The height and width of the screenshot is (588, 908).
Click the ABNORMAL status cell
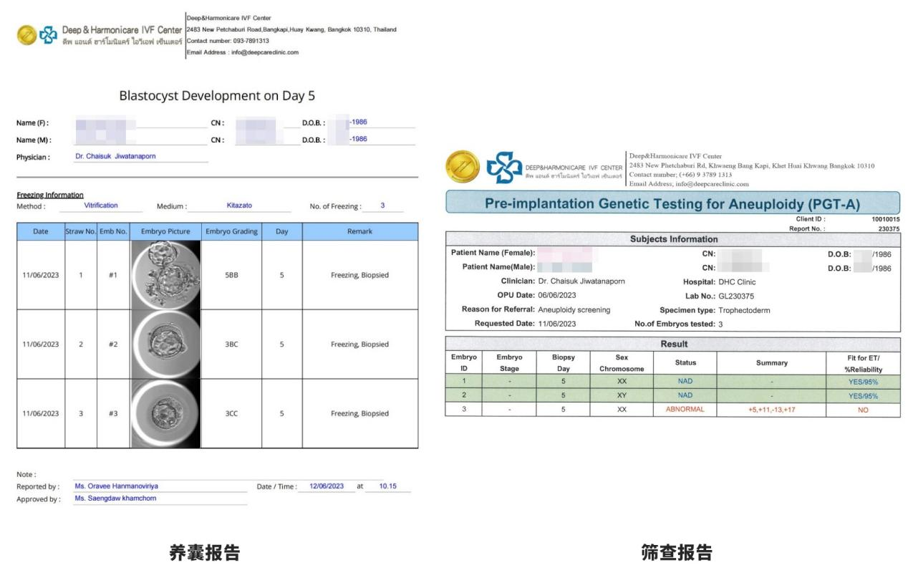685,410
